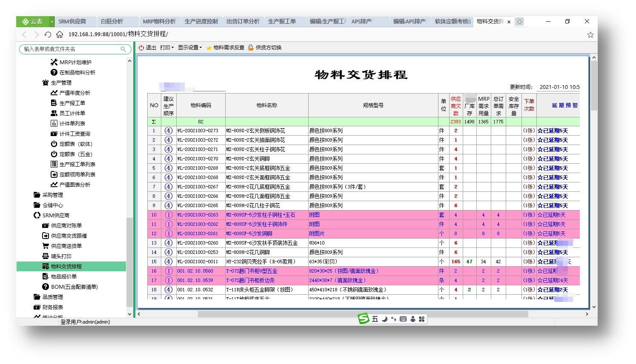The image size is (636, 364).
Task: Open 定额表（五金）in sidebar
Action: tap(72, 154)
